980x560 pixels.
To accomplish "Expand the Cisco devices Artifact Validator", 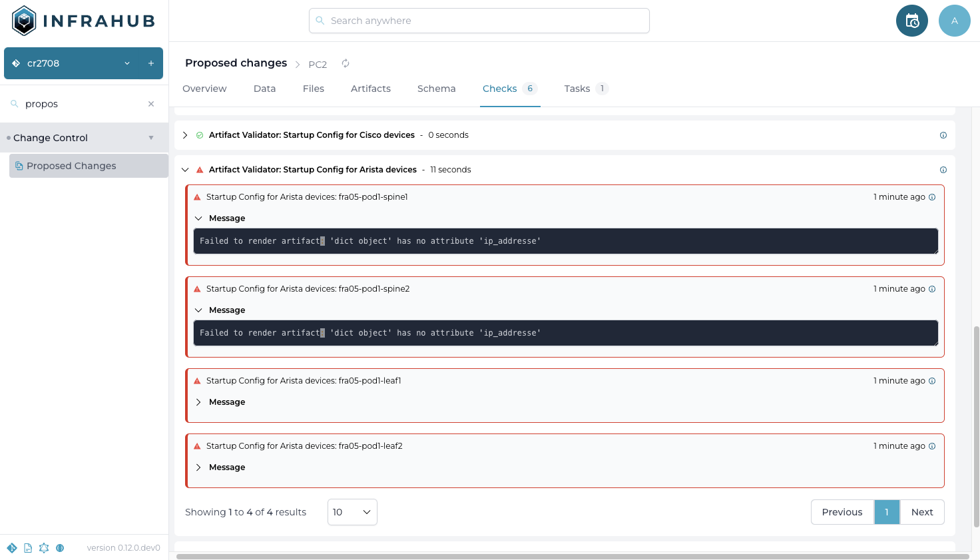I will pos(185,135).
